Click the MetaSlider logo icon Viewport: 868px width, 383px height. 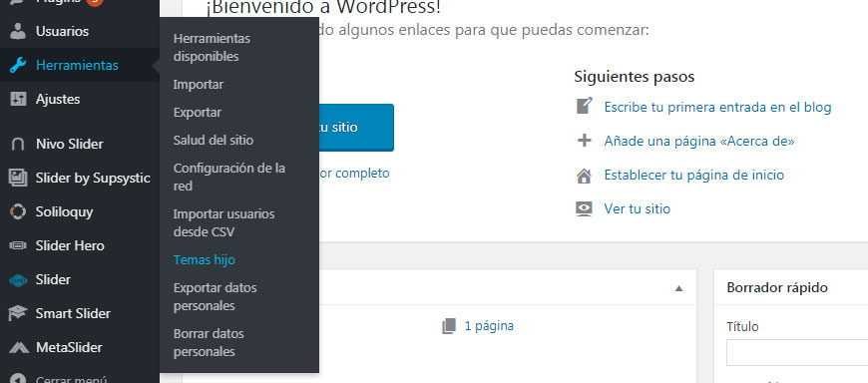[x=18, y=347]
